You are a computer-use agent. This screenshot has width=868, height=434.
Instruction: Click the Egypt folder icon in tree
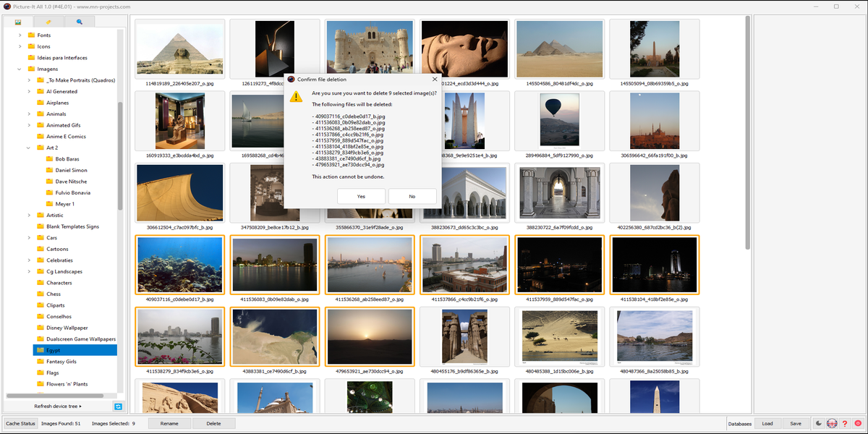[x=41, y=350]
